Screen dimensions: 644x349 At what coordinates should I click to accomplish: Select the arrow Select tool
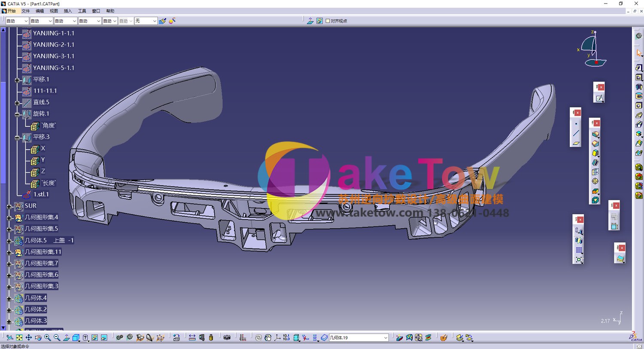pyautogui.click(x=639, y=53)
